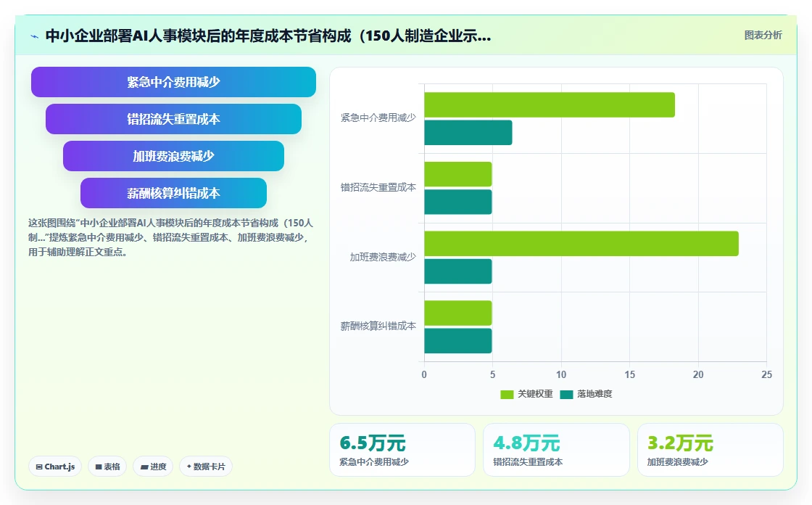The image size is (812, 505).
Task: Click the description paragraph beginning 这张图围绕
Action: (171, 237)
